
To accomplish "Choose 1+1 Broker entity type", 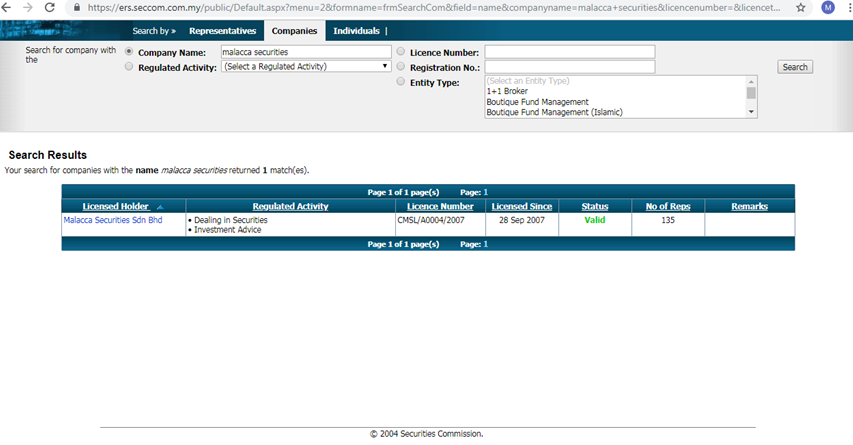I will [x=507, y=91].
